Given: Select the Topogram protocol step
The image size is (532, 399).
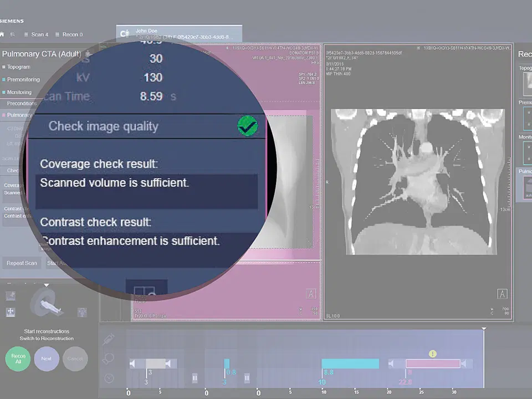Looking at the screenshot, I should pyautogui.click(x=19, y=67).
